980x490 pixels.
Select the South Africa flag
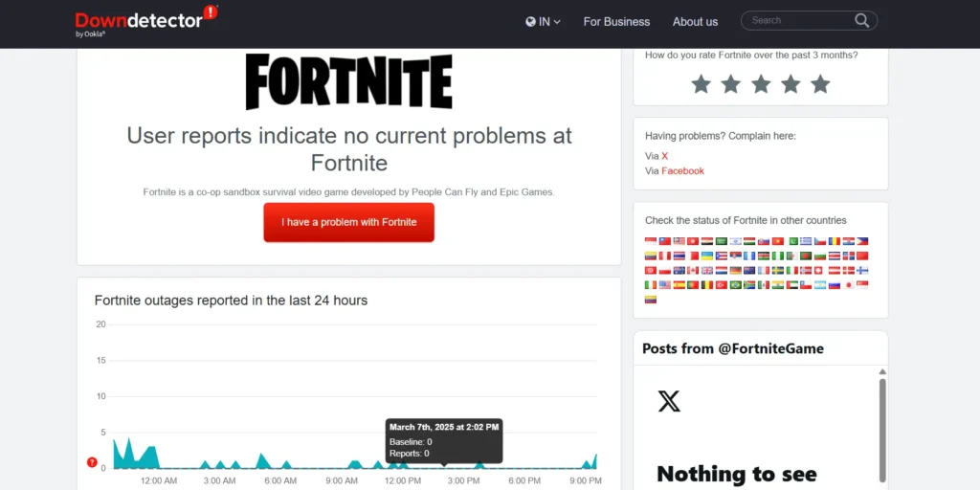click(x=749, y=285)
